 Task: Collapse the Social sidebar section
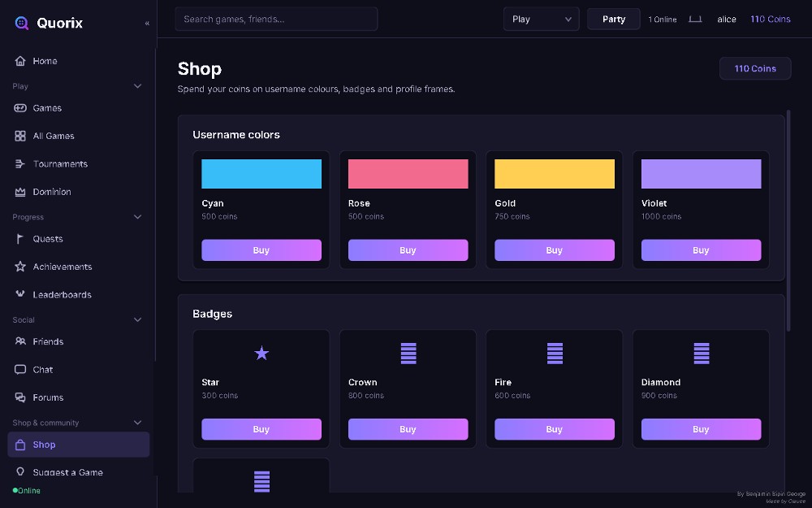[x=138, y=319]
